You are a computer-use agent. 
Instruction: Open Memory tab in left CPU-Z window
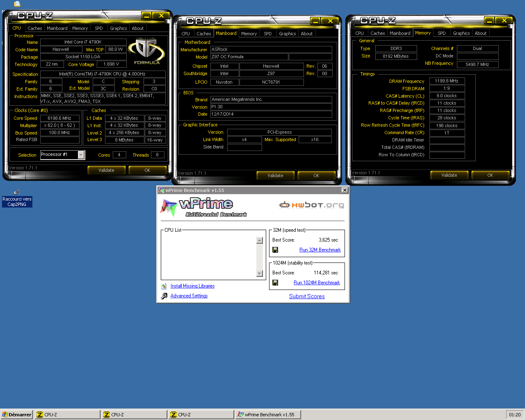(x=80, y=28)
